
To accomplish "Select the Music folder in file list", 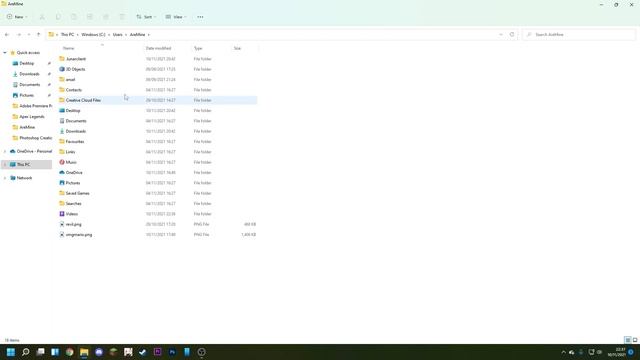I will 71,162.
